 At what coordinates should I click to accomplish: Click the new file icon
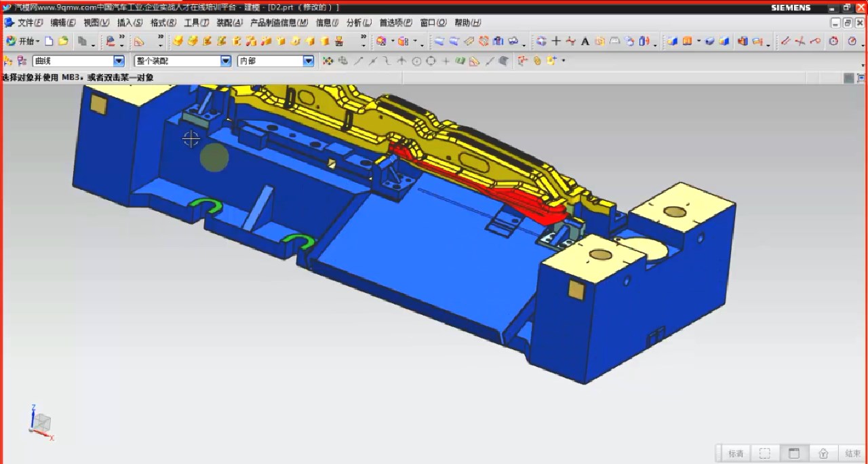(49, 41)
